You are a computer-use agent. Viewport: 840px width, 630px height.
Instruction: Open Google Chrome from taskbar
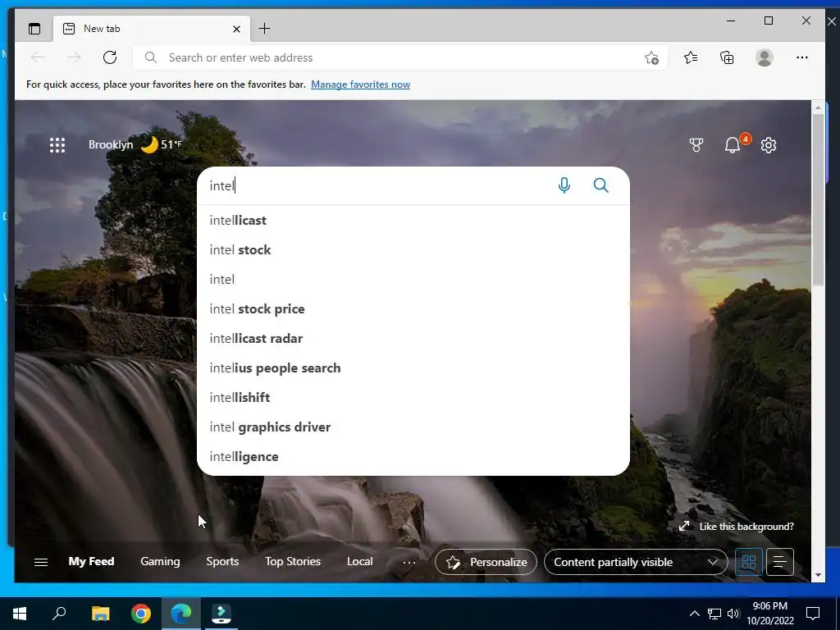click(x=141, y=614)
